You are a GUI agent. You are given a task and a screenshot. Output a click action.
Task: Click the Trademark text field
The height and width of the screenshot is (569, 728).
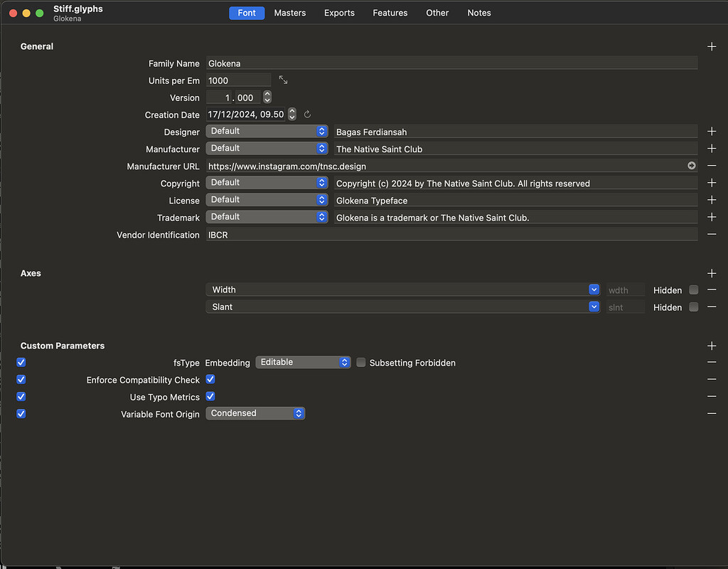[516, 218]
